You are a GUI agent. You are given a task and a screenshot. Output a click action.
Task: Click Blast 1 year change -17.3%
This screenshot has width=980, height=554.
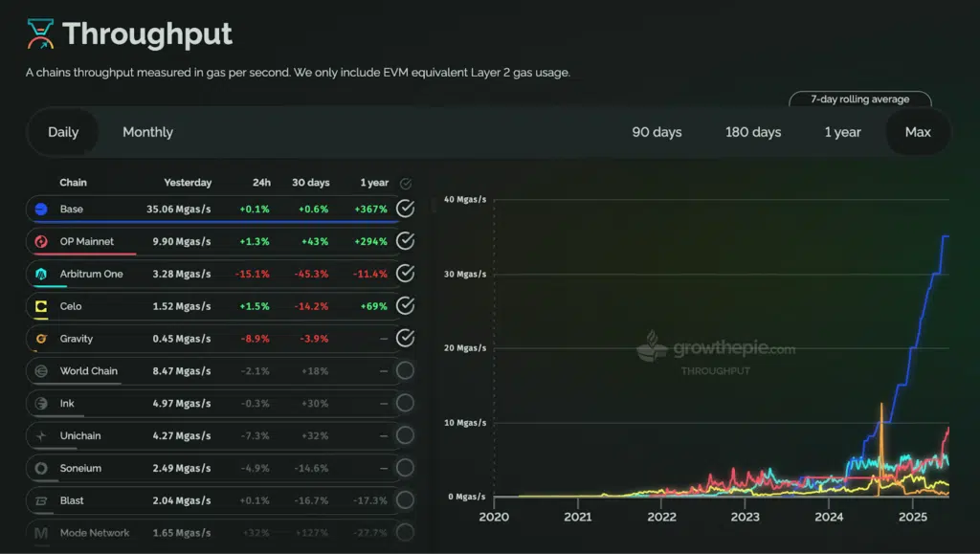pyautogui.click(x=370, y=501)
